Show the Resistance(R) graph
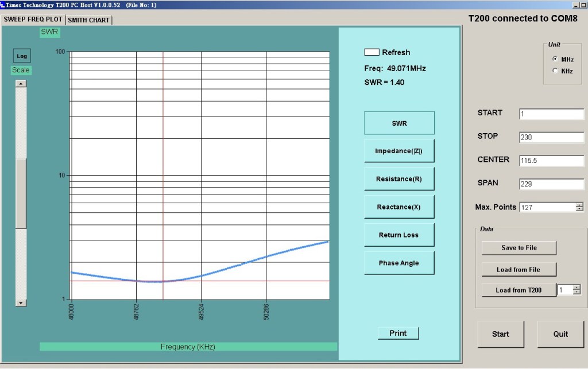 [399, 179]
